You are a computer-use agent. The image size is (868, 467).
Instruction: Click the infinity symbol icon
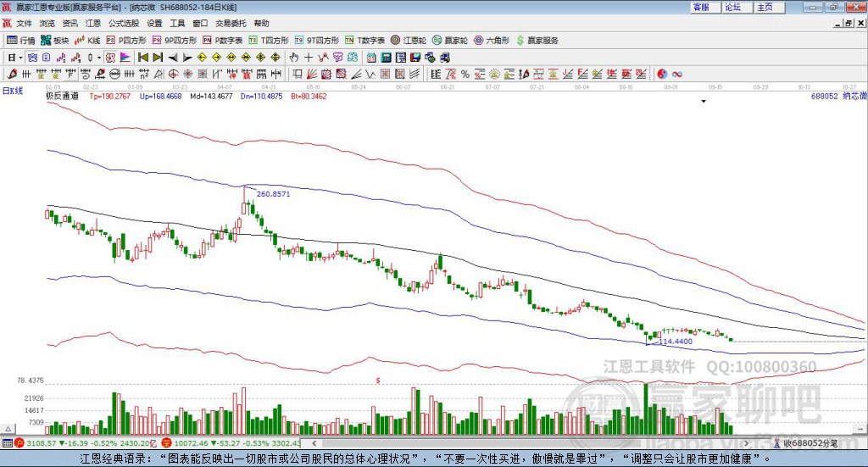(677, 74)
